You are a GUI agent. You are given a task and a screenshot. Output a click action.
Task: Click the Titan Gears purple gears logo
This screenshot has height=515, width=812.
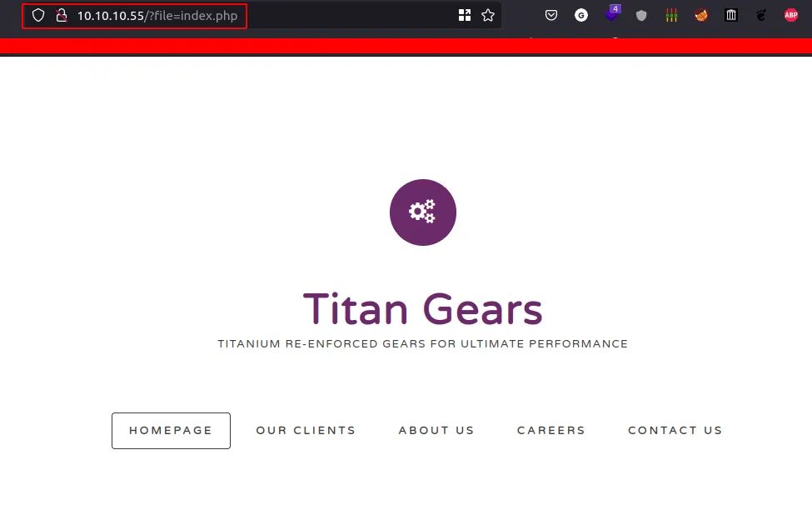[423, 212]
